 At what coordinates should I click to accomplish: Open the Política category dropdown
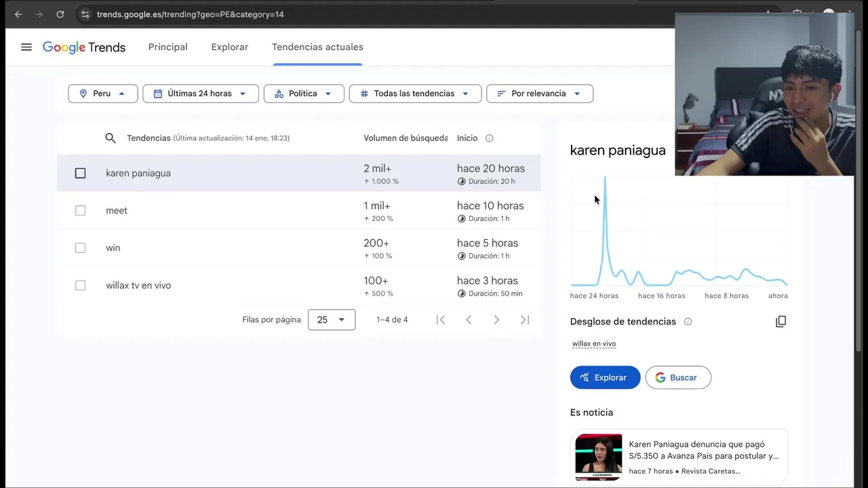tap(304, 94)
